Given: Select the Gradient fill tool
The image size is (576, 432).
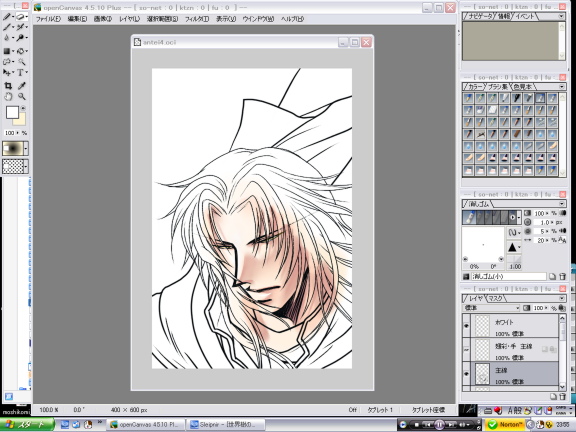Looking at the screenshot, I should click(x=7, y=51).
